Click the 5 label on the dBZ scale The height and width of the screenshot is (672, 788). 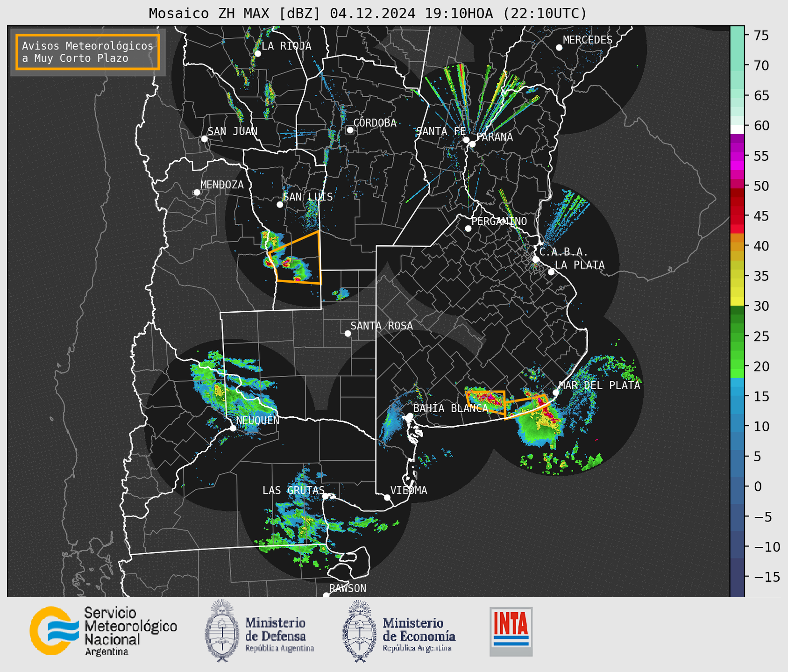click(x=757, y=457)
